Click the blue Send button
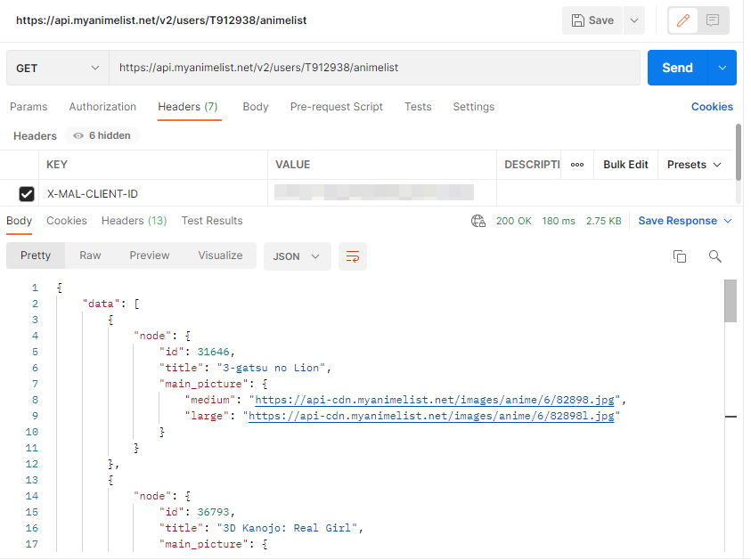This screenshot has height=560, width=751. coord(677,68)
